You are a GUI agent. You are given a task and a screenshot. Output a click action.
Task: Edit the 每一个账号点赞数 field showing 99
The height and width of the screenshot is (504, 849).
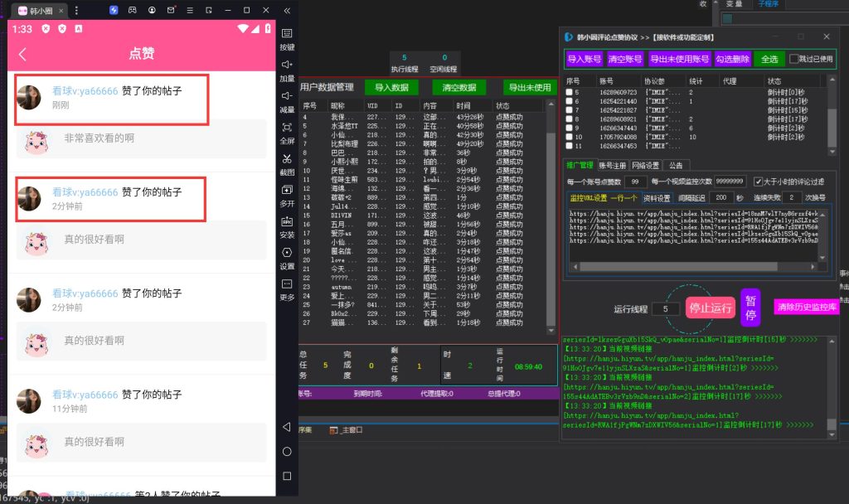[636, 182]
